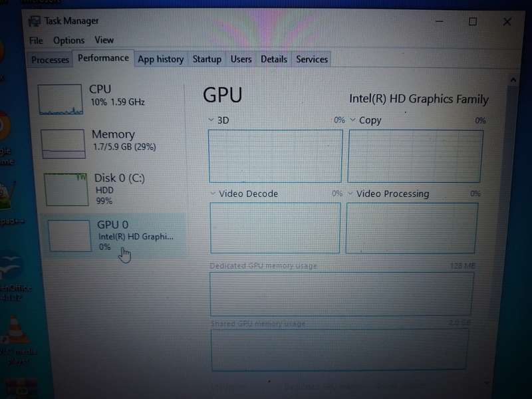Switch to the Processes tab
The image size is (532, 399).
50,60
